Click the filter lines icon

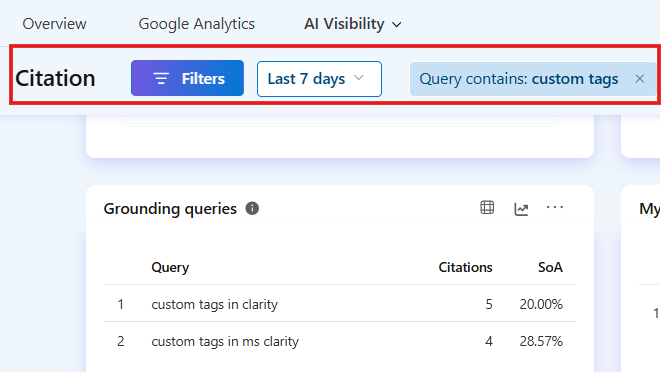click(161, 78)
